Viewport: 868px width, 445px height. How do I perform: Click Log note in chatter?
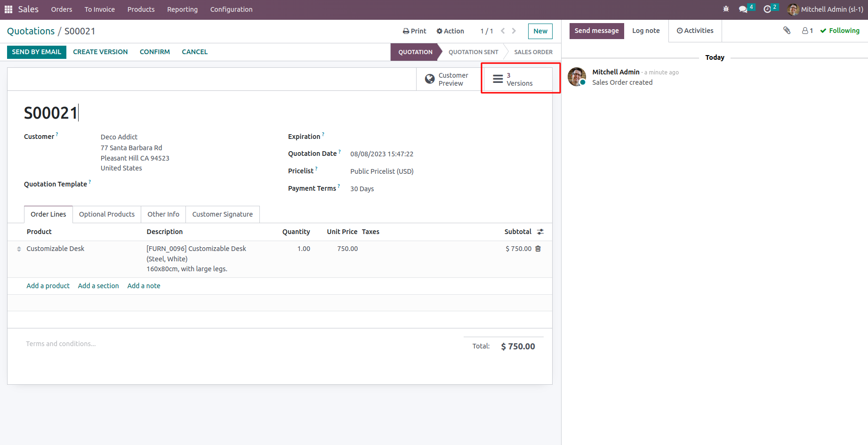pyautogui.click(x=646, y=31)
